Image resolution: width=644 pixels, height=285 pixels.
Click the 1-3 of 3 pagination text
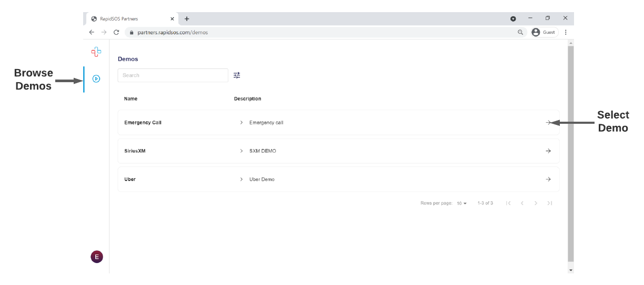(485, 203)
